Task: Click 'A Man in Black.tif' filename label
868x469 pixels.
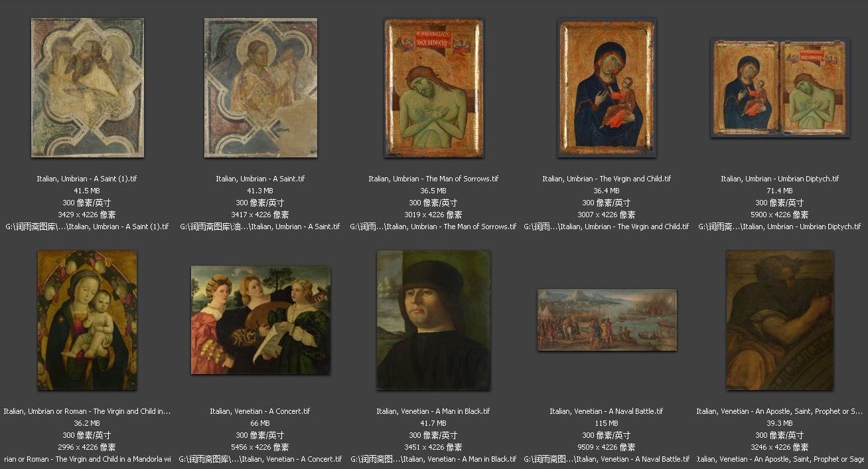Action: (x=434, y=411)
